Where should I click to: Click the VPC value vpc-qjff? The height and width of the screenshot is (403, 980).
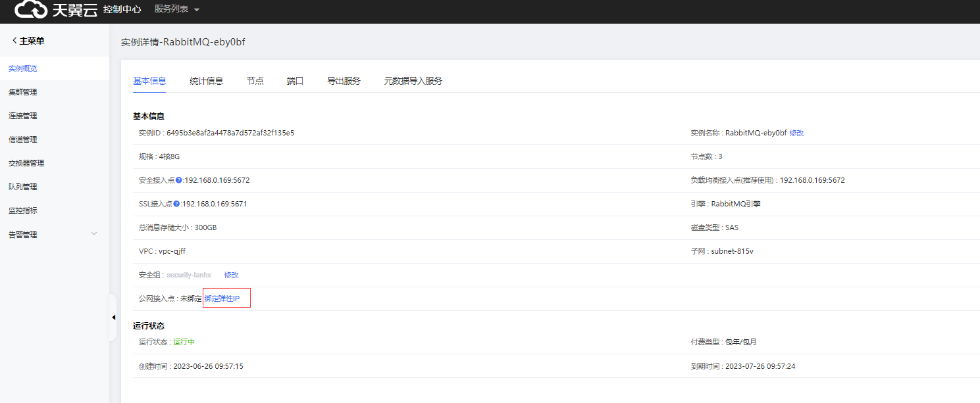click(172, 251)
